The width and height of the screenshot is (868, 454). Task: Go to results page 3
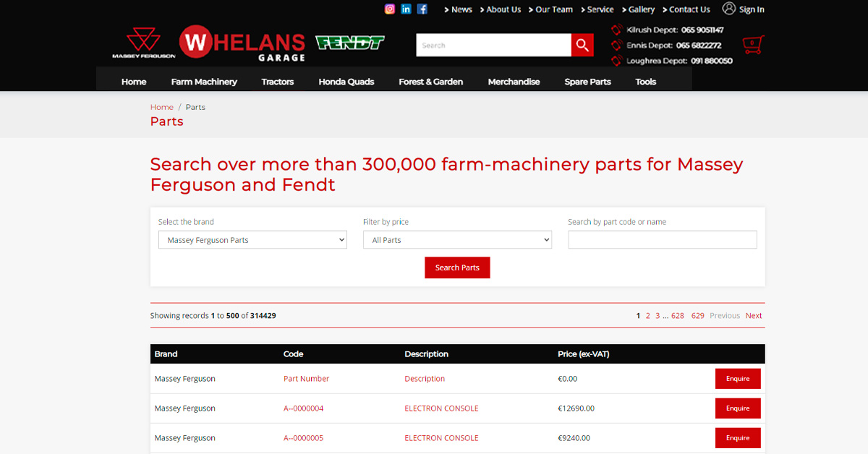coord(658,316)
